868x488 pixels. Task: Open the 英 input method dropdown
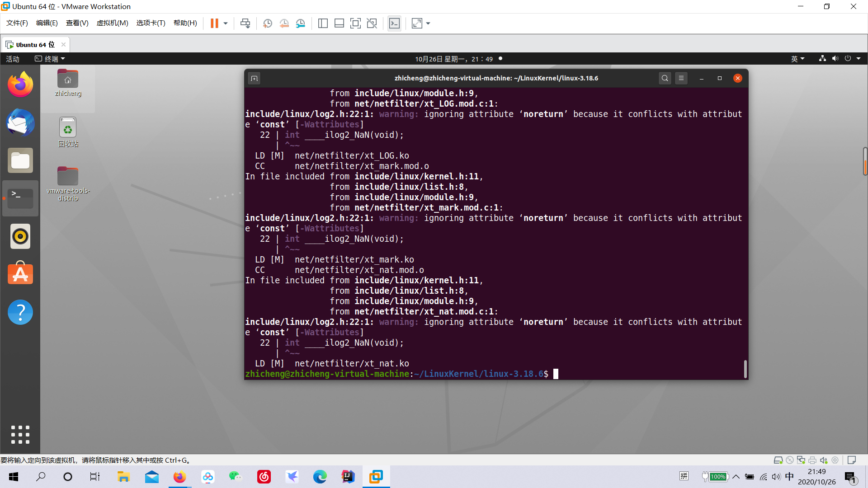[x=798, y=59]
